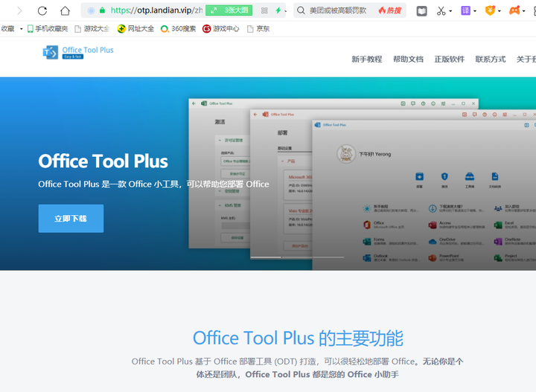Image resolution: width=536 pixels, height=392 pixels.
Task: Click the QR code grid icon in address bar
Action: pyautogui.click(x=264, y=10)
